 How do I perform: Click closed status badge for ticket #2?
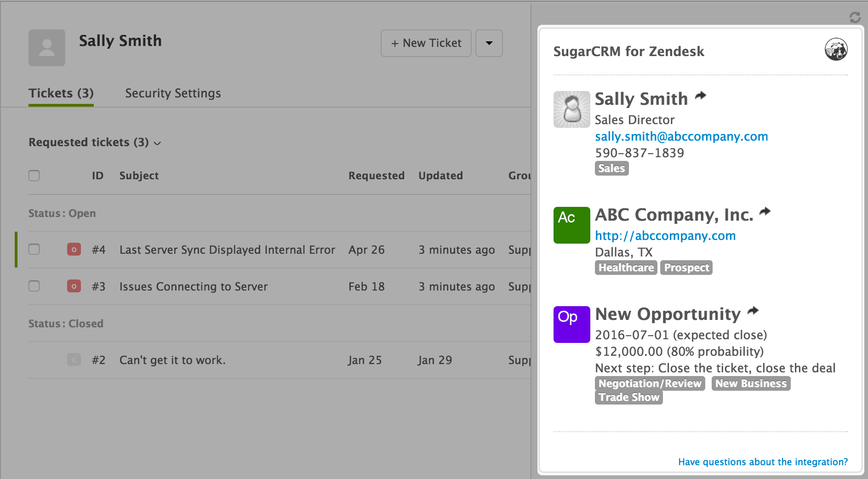(74, 359)
